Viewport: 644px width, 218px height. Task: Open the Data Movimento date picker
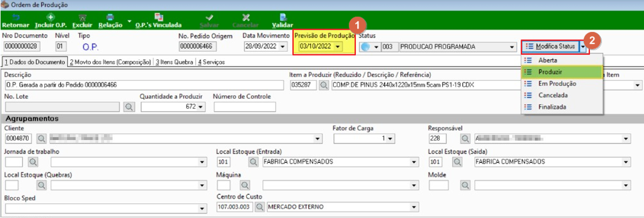(x=282, y=47)
